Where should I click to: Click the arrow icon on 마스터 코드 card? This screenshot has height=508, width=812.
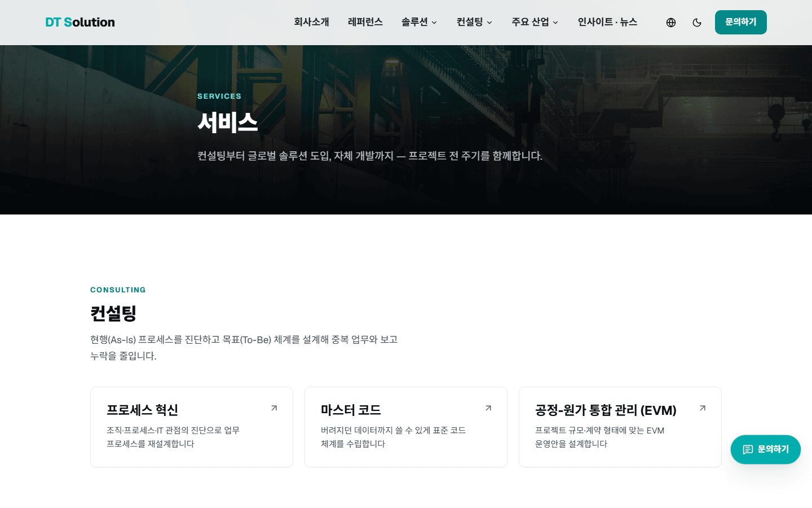click(488, 408)
